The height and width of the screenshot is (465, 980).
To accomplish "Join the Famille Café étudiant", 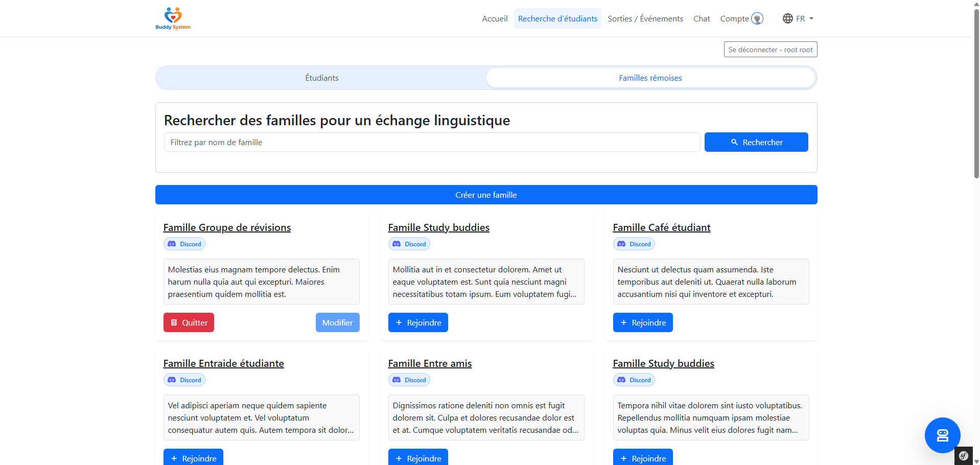I will click(x=642, y=322).
